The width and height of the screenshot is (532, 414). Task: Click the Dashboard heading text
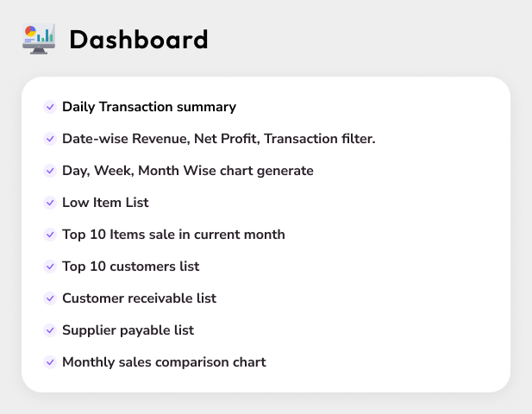click(139, 40)
